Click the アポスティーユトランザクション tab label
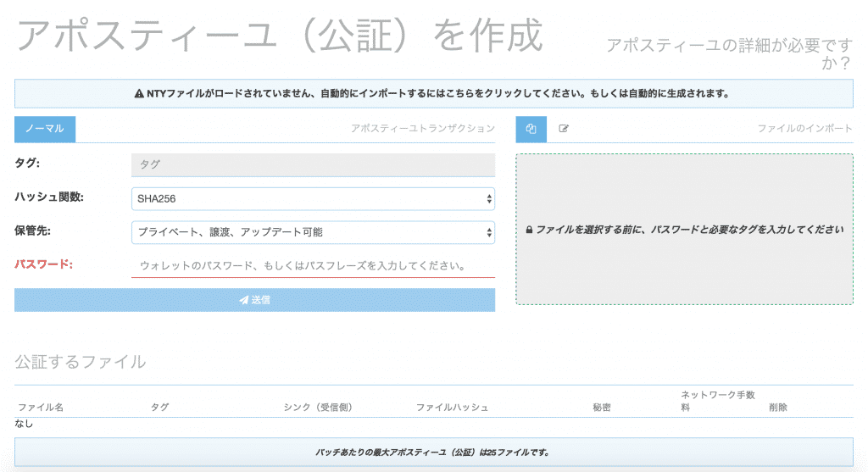868x472 pixels. pos(422,129)
